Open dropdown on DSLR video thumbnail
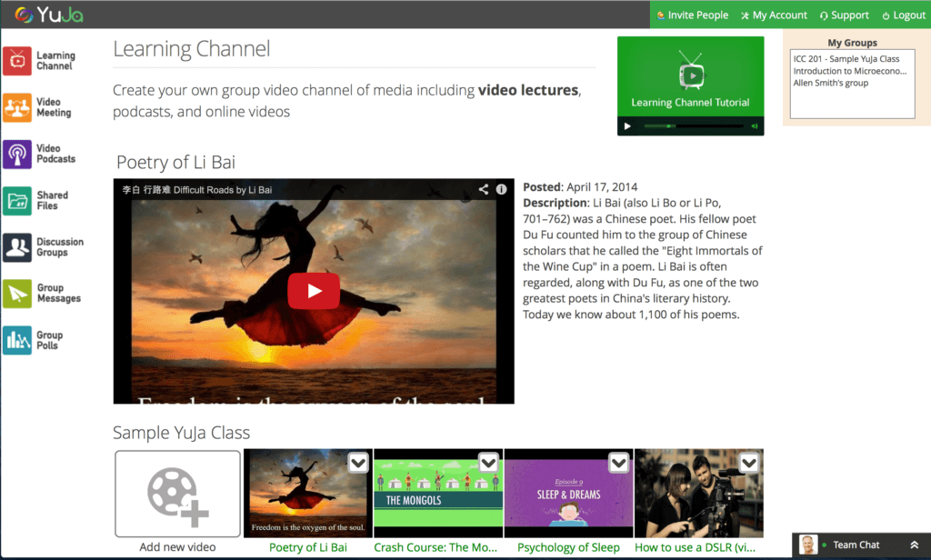Viewport: 931px width, 560px height. point(749,463)
